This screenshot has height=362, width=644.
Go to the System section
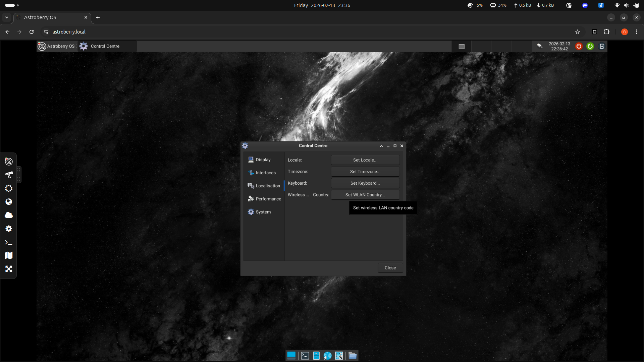coord(263,212)
